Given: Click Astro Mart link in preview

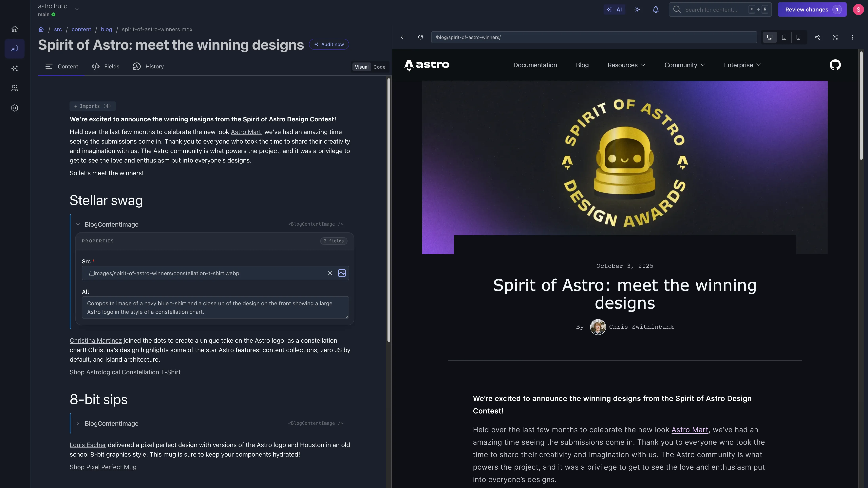Looking at the screenshot, I should point(690,430).
